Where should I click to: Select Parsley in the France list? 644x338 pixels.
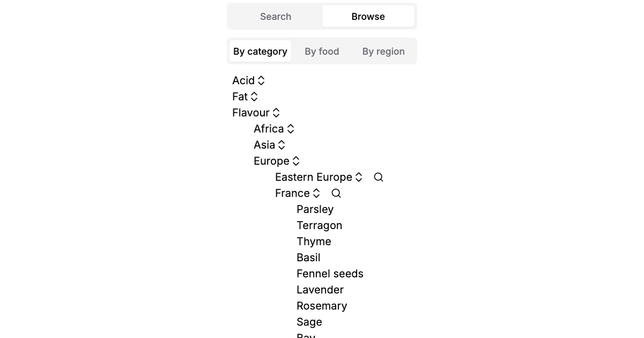315,209
